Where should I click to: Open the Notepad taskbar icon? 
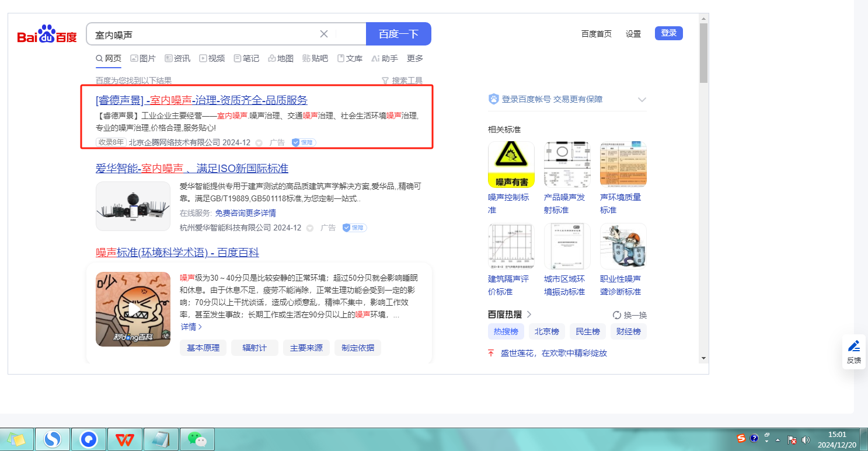pos(161,439)
